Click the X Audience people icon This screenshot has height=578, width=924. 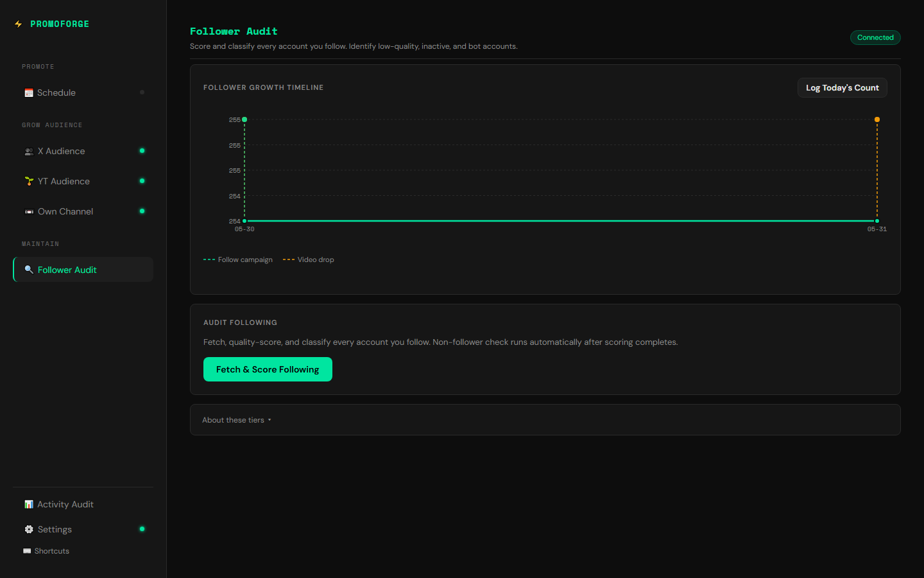coord(29,152)
